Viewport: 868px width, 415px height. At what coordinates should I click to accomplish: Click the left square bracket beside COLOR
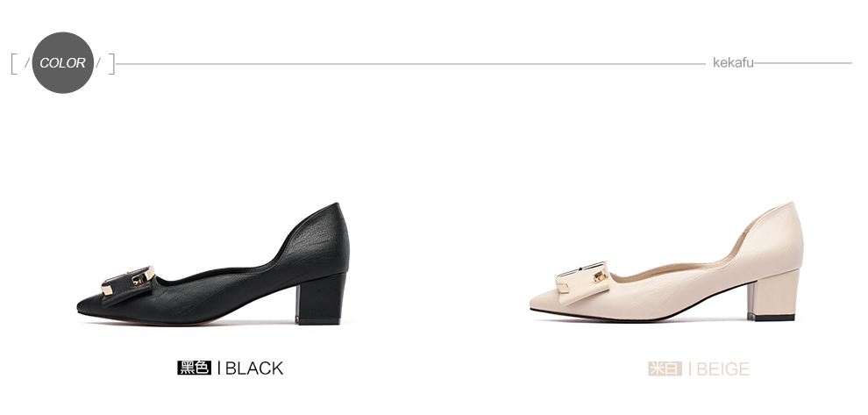click(x=14, y=63)
